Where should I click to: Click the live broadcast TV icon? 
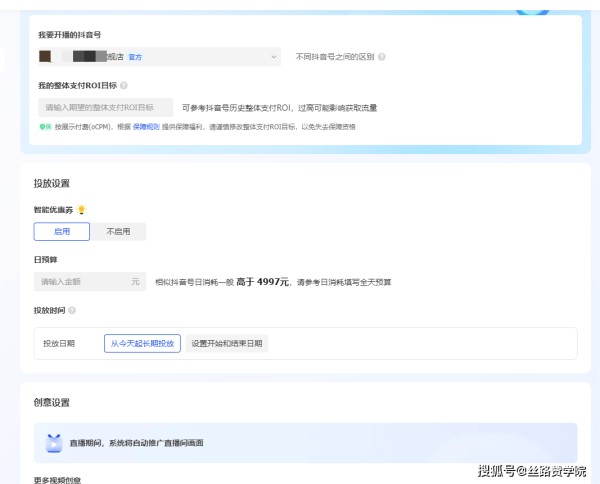pyautogui.click(x=54, y=443)
